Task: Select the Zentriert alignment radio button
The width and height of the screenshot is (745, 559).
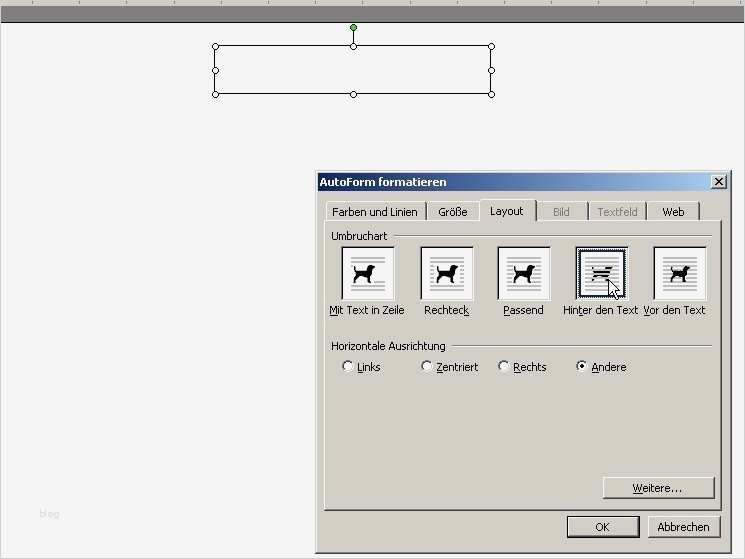Action: point(426,366)
